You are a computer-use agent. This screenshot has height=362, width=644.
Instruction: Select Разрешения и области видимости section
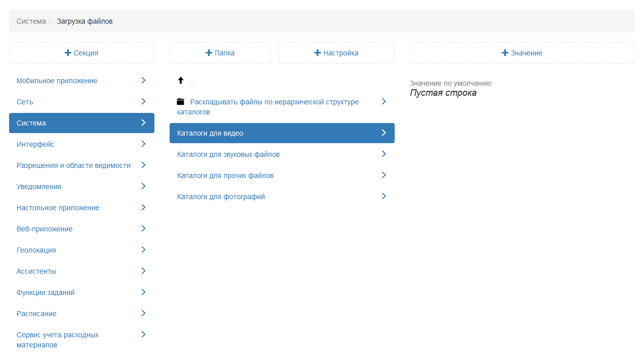point(73,165)
